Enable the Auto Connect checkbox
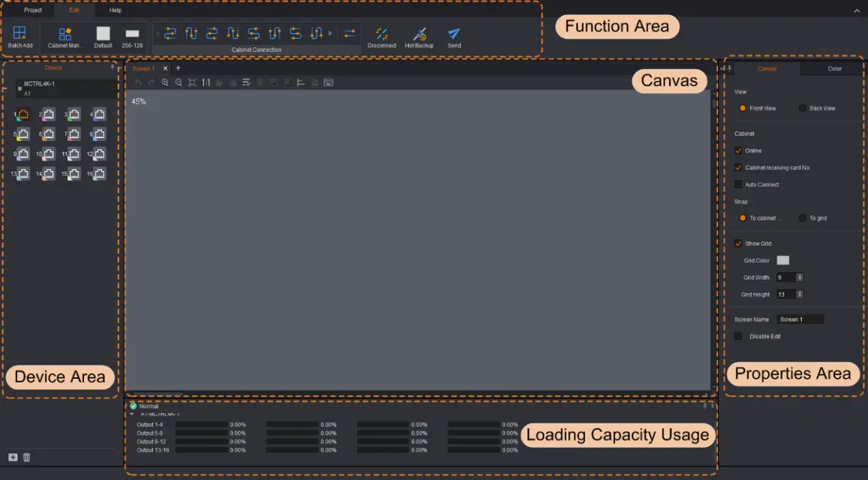The image size is (868, 480). click(739, 184)
